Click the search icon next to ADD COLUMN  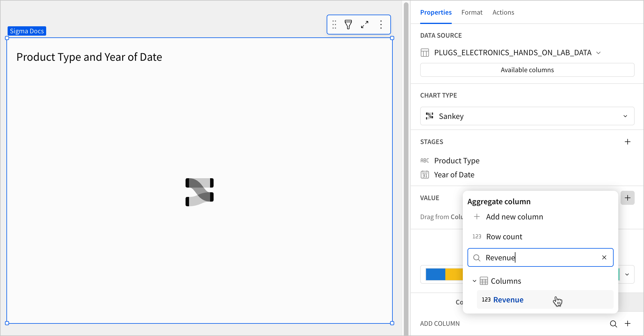pos(614,324)
